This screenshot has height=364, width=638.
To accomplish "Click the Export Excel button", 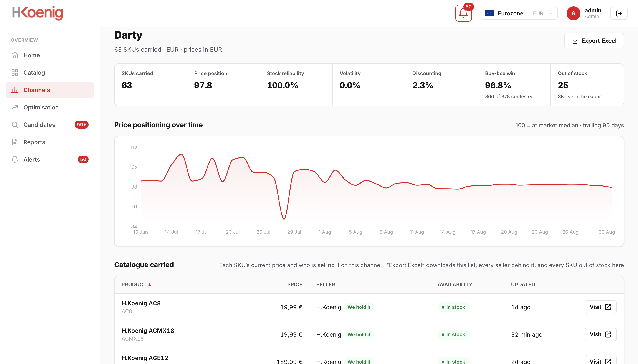I will pos(594,41).
